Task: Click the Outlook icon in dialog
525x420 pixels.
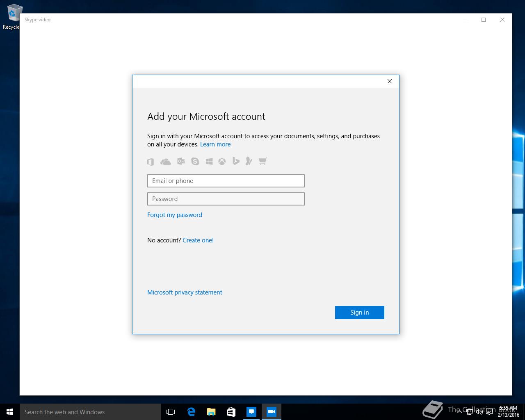Action: tap(181, 162)
